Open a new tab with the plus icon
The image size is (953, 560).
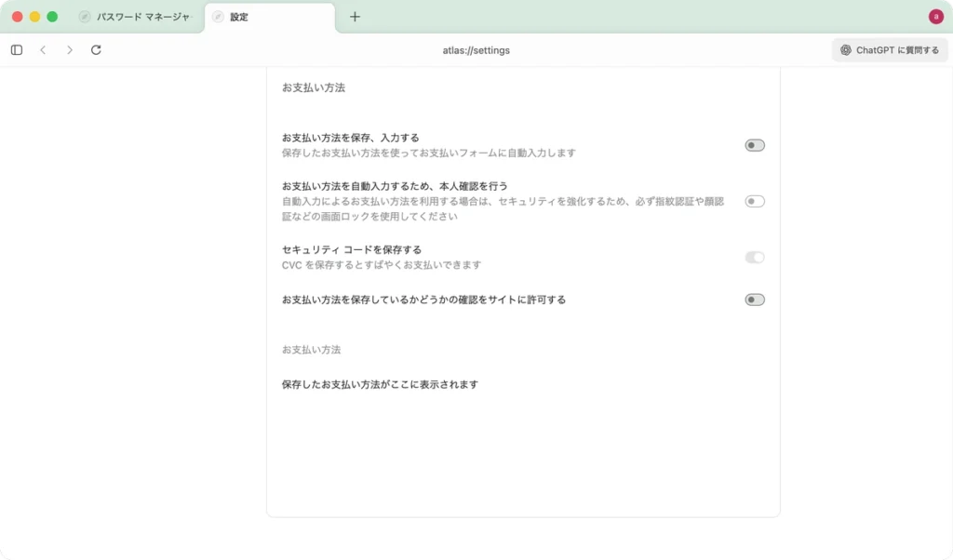tap(354, 16)
